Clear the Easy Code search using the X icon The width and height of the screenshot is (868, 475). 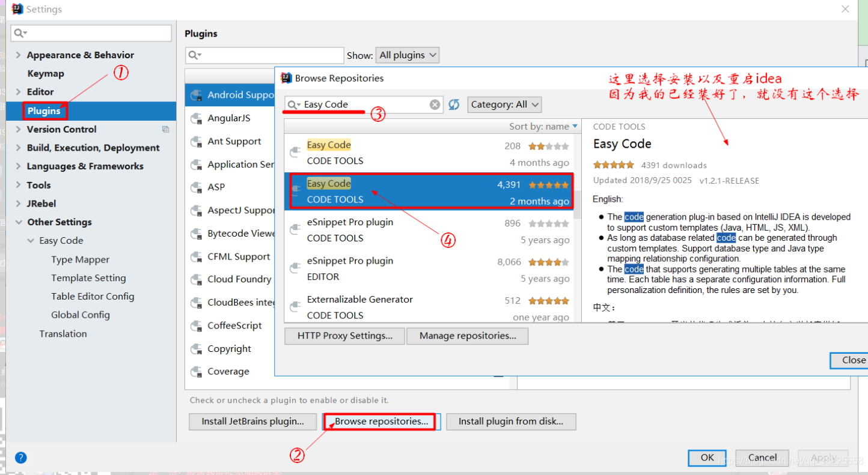435,104
